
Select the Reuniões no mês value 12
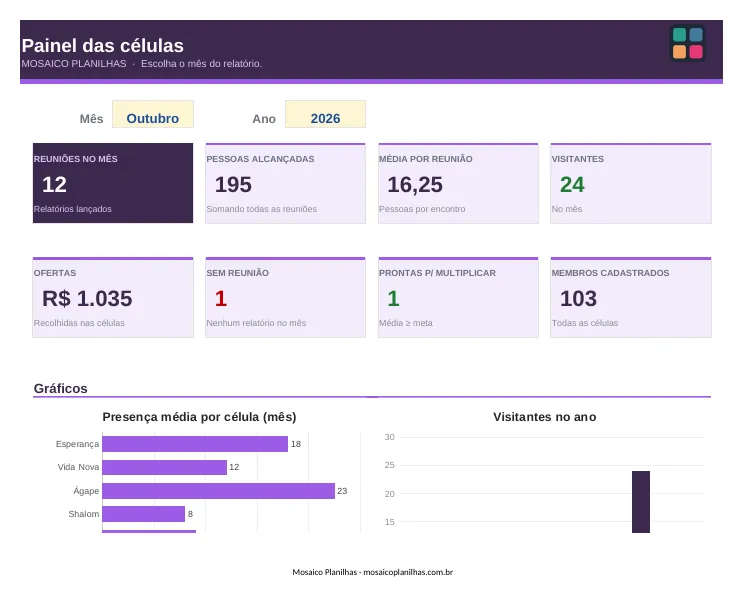click(x=54, y=185)
